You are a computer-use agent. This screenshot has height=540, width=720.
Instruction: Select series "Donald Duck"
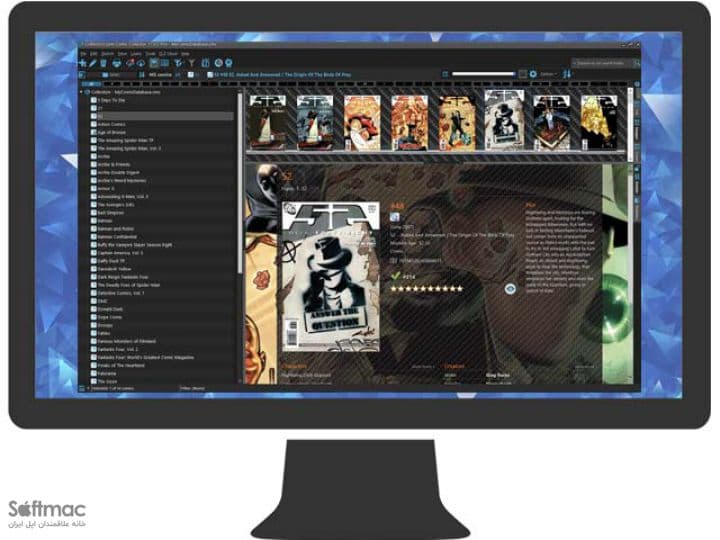click(110, 309)
